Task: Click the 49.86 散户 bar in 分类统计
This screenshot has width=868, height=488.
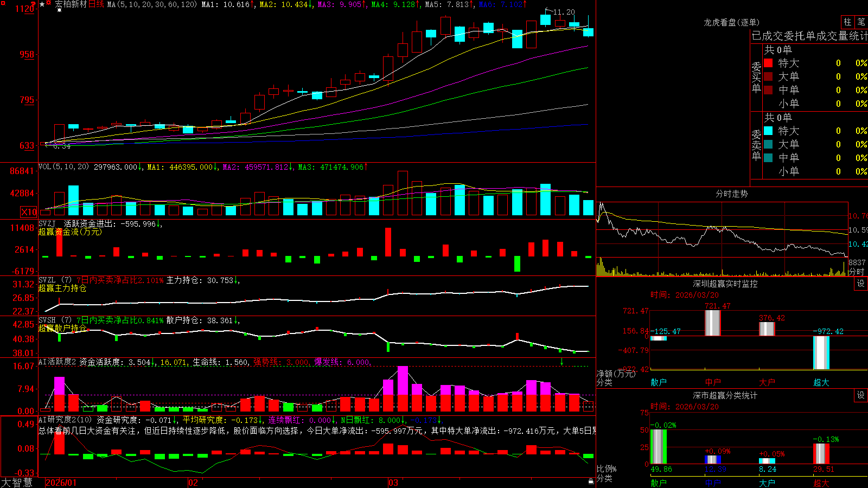Action: point(659,447)
